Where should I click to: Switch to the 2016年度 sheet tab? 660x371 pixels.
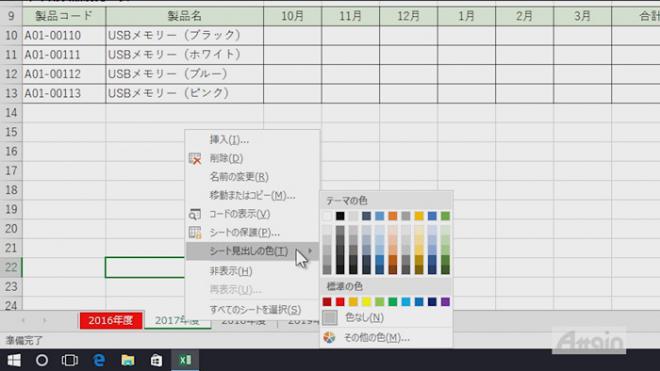tap(111, 320)
